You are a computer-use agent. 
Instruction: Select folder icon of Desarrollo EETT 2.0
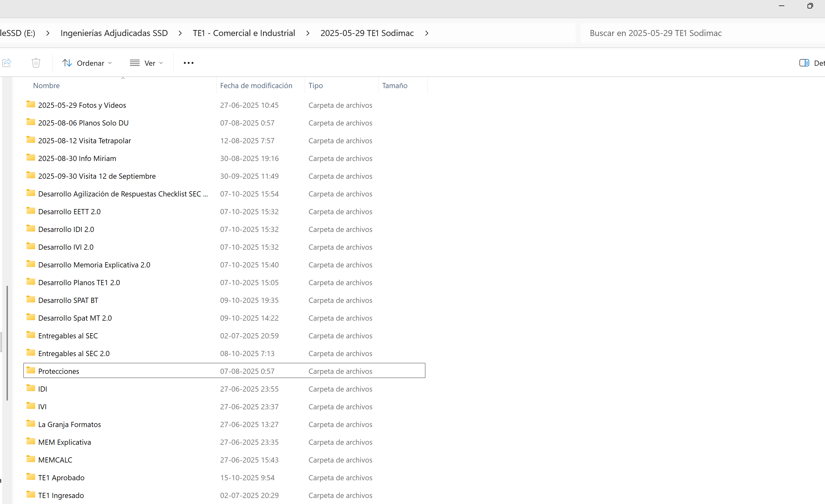(31, 211)
